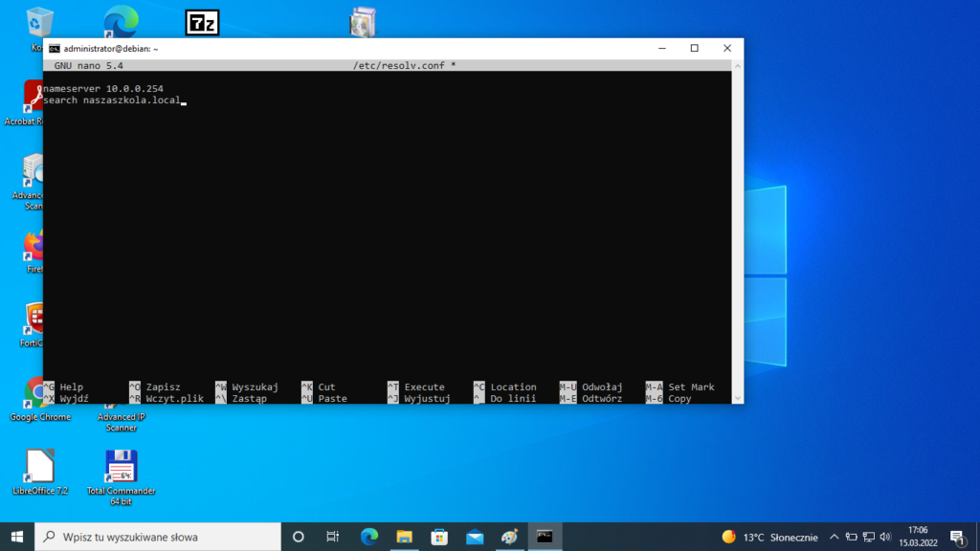Open Microsoft Store from the taskbar
The image size is (980, 551).
click(x=439, y=537)
